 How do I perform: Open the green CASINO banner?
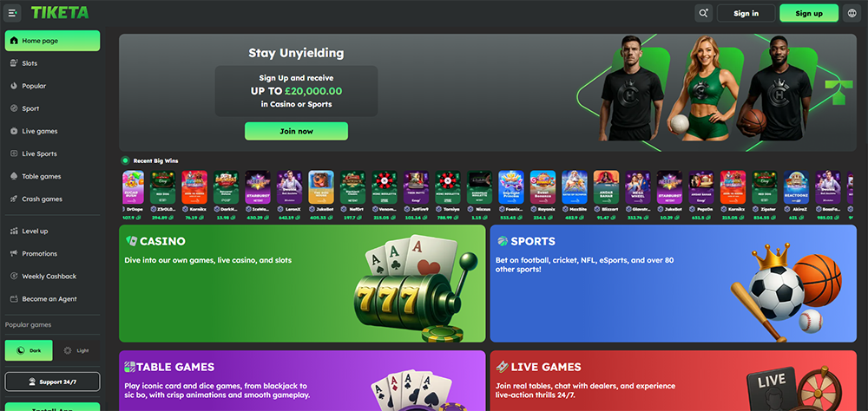[302, 284]
